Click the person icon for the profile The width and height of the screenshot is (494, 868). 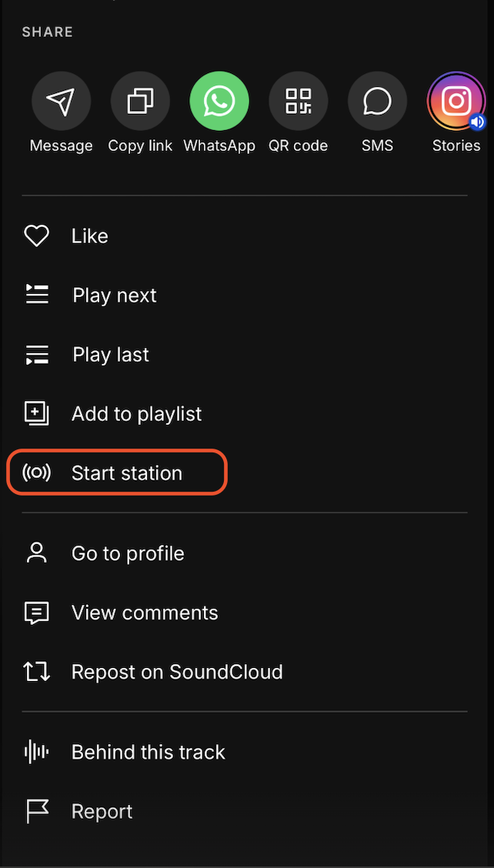tap(37, 553)
